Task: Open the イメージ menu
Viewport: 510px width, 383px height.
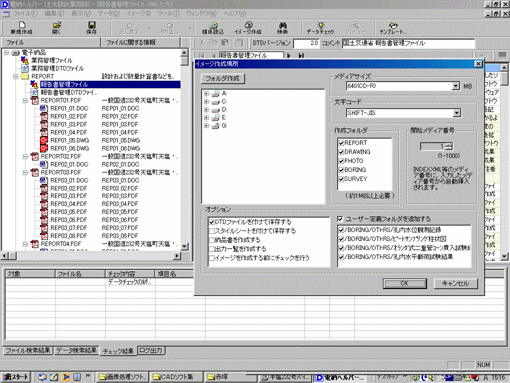Action: (138, 14)
